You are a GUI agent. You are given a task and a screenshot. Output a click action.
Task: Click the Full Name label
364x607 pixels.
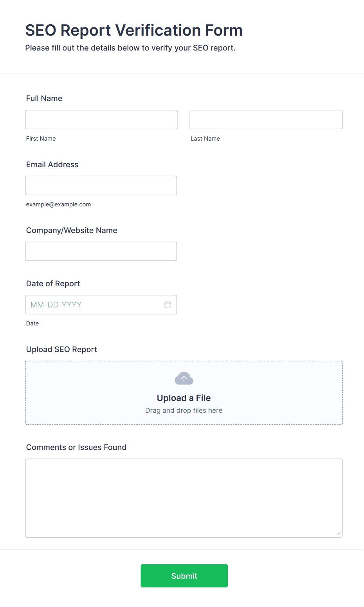click(44, 98)
